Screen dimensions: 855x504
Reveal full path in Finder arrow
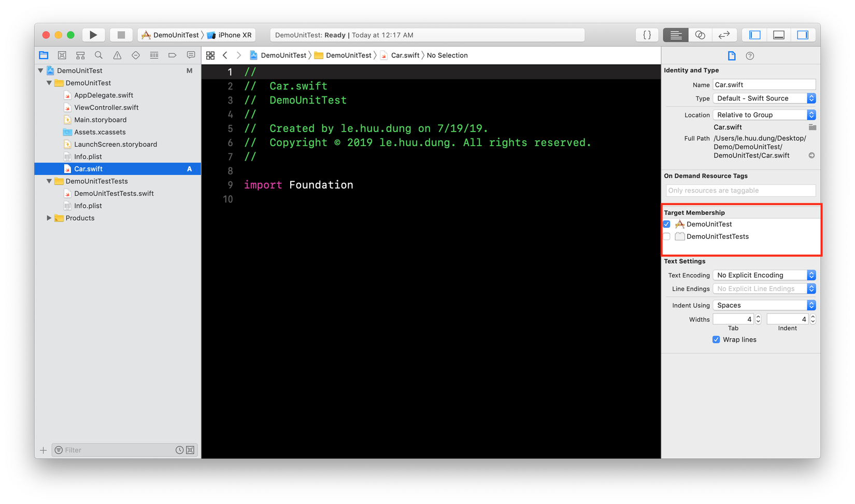pos(812,155)
